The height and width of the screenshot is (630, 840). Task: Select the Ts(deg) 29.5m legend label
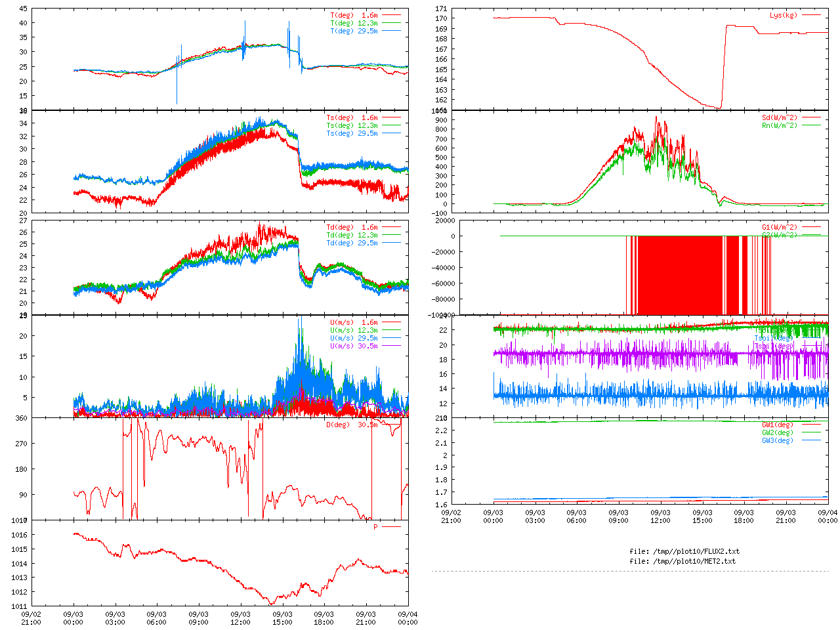click(352, 133)
